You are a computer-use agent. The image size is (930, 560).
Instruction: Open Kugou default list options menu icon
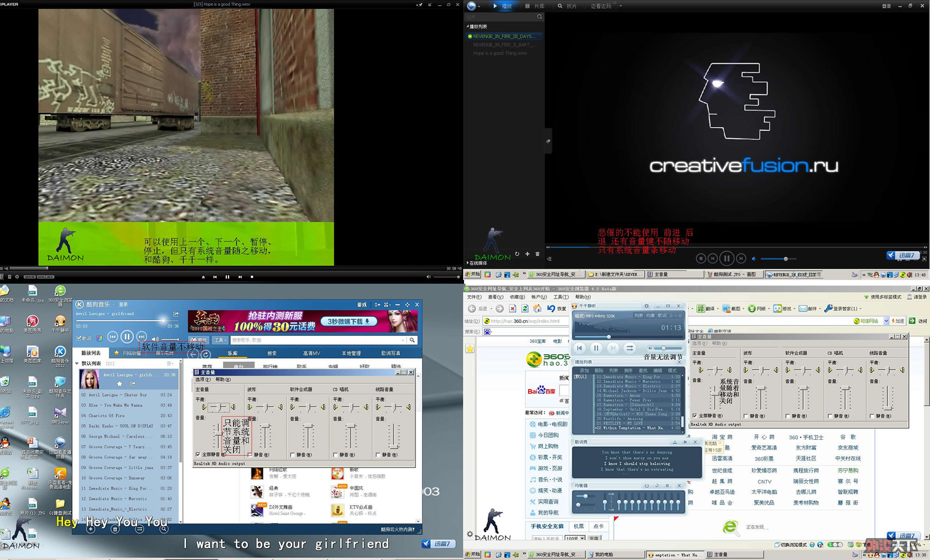pos(169,363)
